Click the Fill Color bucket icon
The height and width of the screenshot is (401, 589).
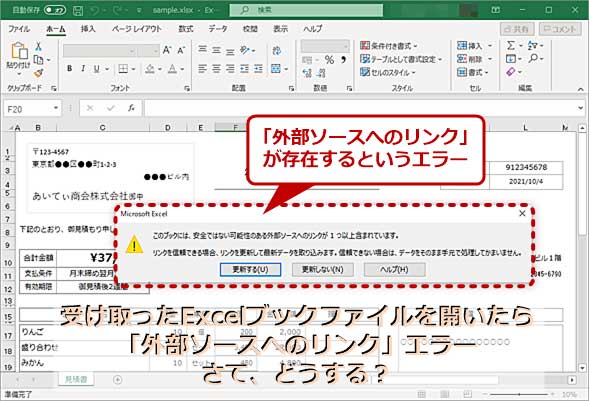tap(150, 69)
